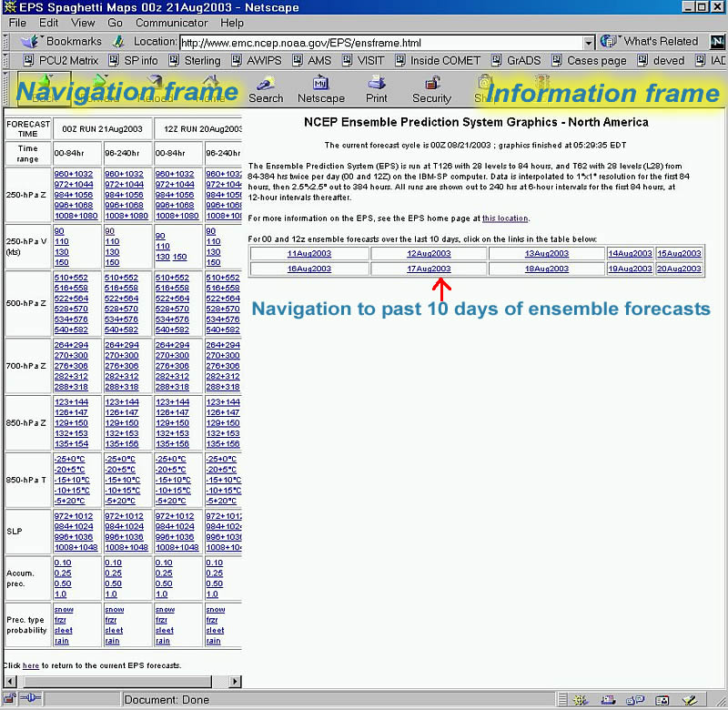Screen dimensions: 728x710
Task: Click the 'Accum. prec.' row label
Action: 27,578
